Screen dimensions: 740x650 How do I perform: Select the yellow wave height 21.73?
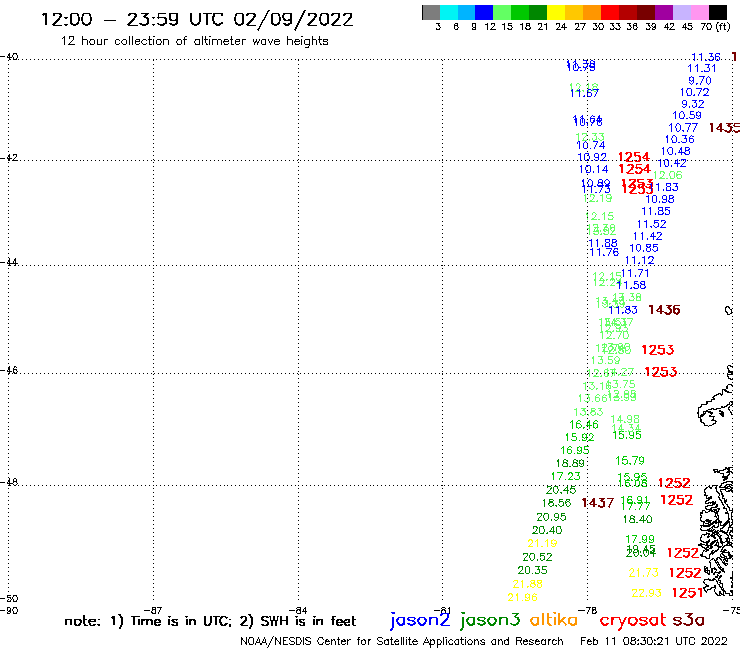coord(643,573)
